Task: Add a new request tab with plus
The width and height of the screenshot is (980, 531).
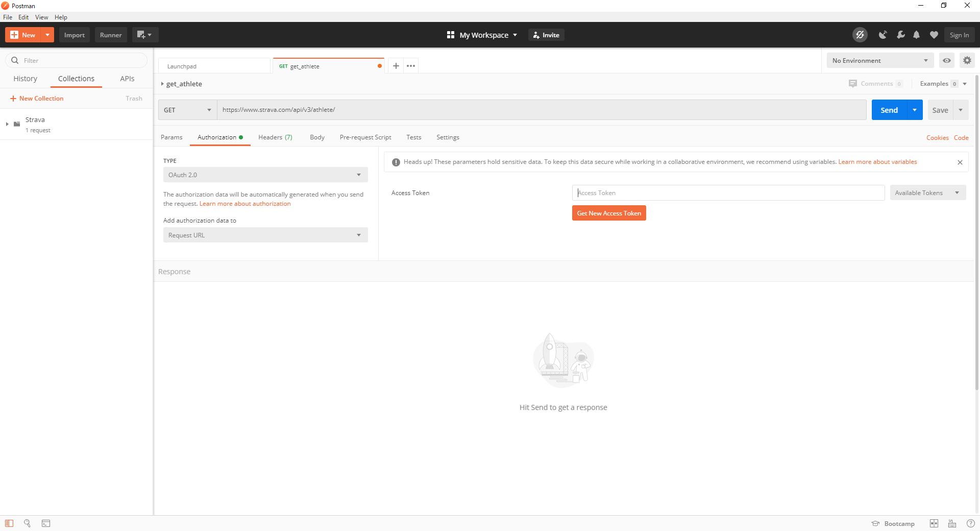Action: point(396,66)
